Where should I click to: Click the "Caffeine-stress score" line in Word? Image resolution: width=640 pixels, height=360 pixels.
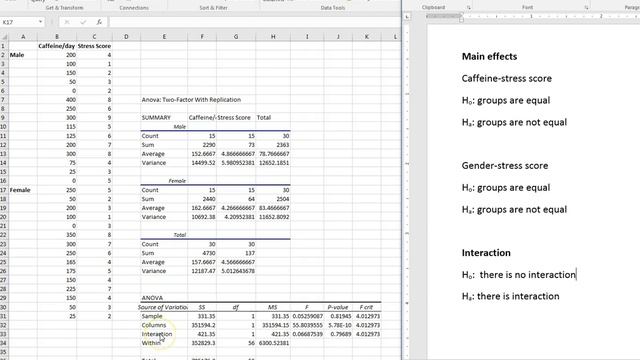coord(507,78)
